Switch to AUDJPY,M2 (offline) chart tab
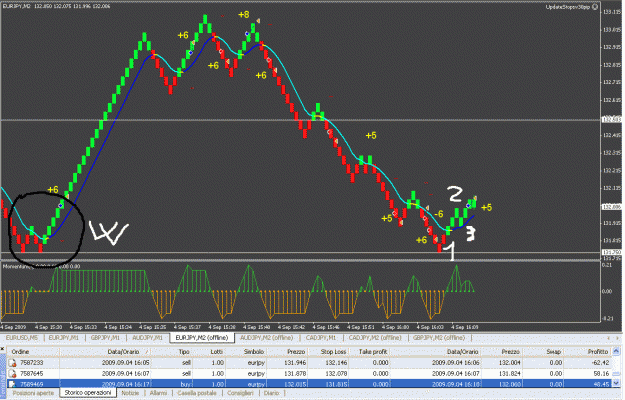Viewport: 625px width, 400px height. coord(266,337)
